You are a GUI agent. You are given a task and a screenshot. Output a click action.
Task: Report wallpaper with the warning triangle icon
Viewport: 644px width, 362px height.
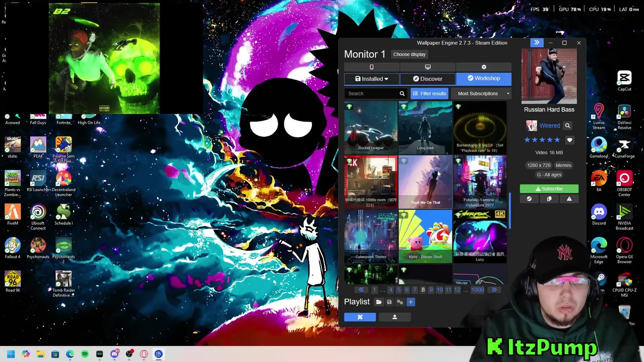tap(569, 199)
